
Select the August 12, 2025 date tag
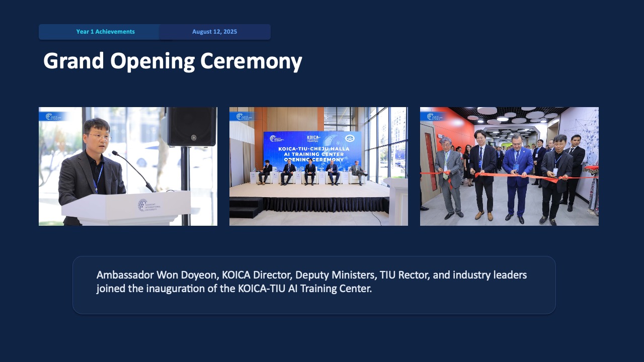(x=214, y=32)
